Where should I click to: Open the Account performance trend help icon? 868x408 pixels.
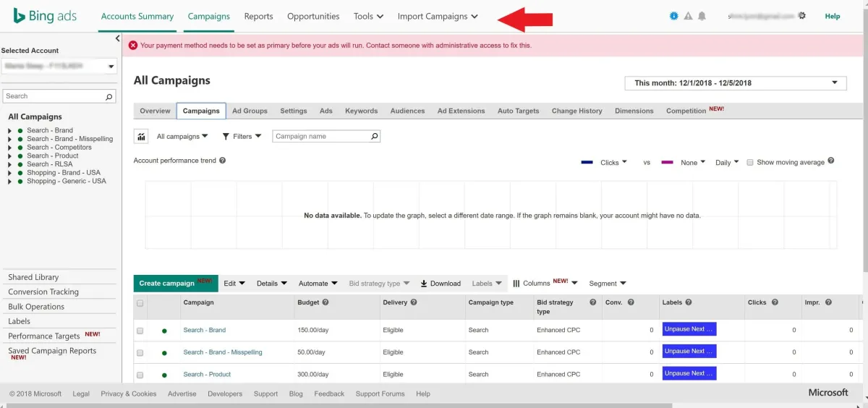[222, 161]
